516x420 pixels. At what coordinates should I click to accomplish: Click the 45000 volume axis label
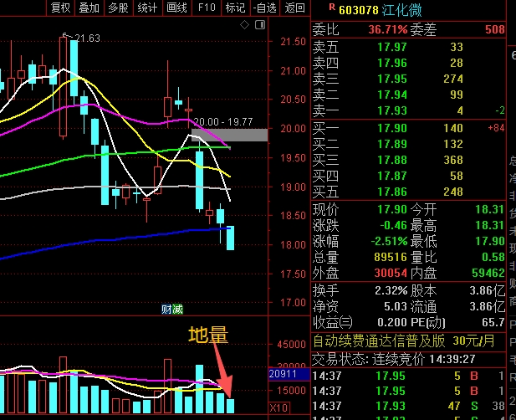click(291, 345)
